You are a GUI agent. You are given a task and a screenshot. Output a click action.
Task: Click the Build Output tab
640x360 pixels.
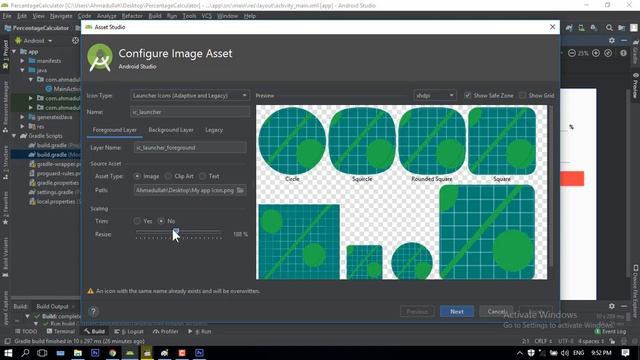tap(52, 307)
